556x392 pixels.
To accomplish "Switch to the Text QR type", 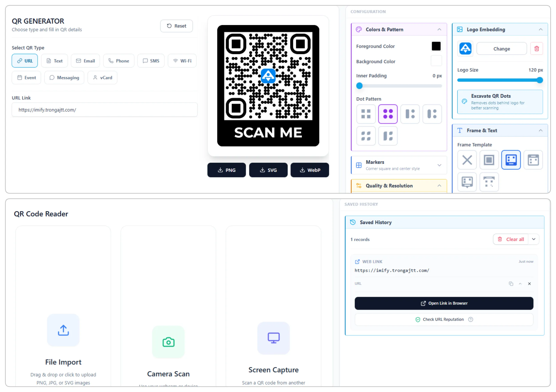I will [x=54, y=61].
